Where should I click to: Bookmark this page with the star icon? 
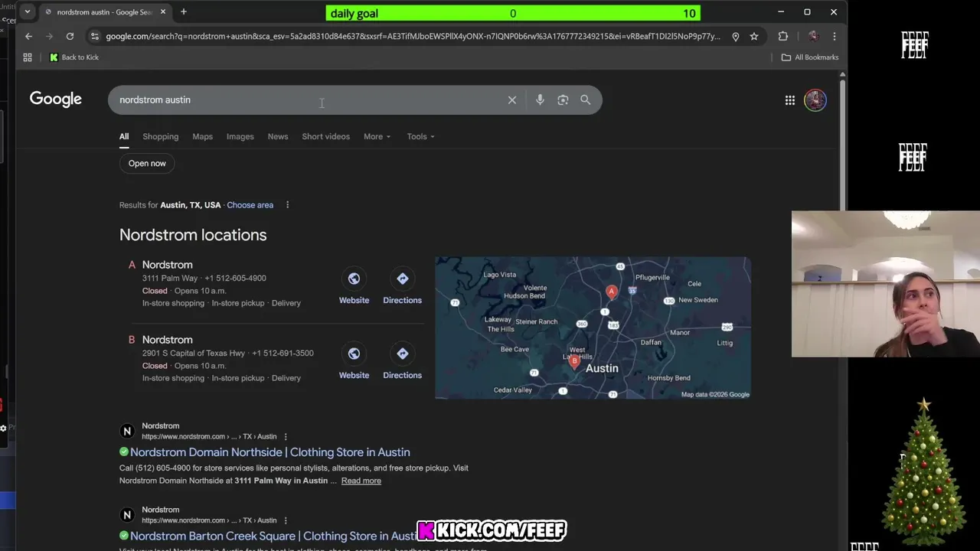pyautogui.click(x=754, y=36)
